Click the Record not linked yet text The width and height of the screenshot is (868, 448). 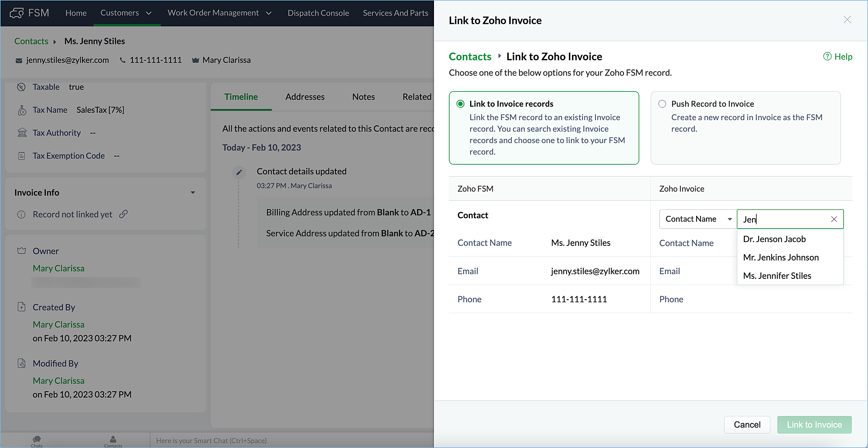click(72, 215)
